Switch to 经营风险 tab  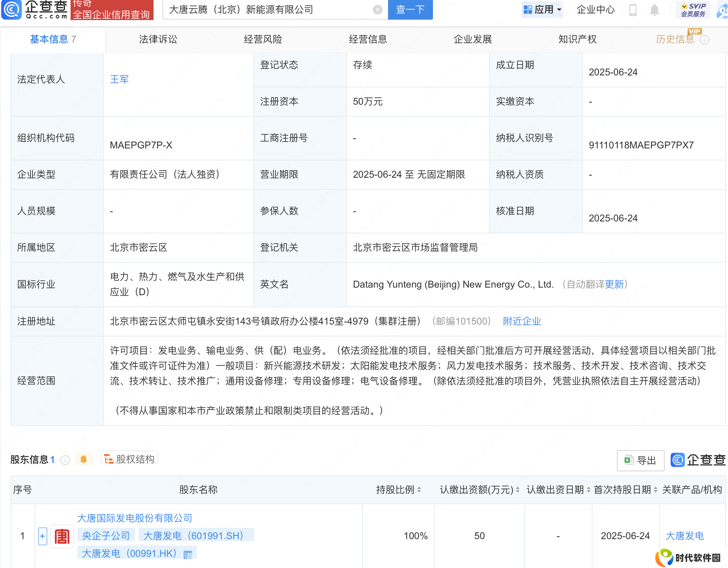[263, 39]
